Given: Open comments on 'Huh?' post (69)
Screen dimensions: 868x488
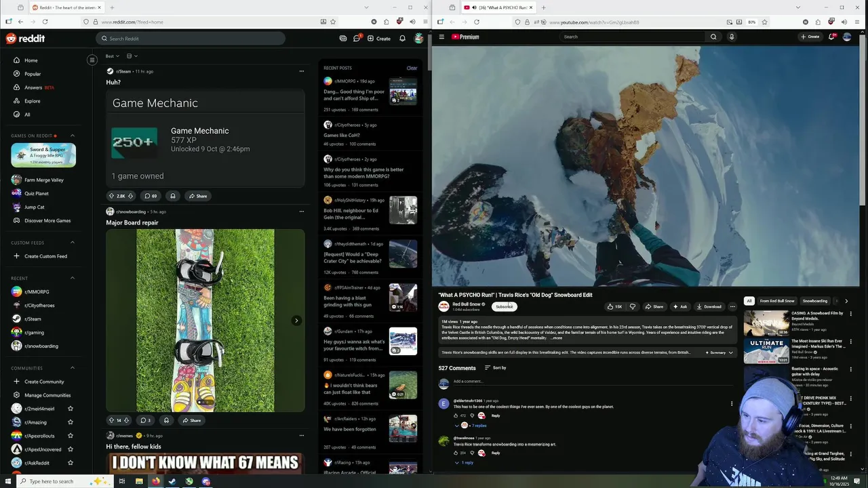Looking at the screenshot, I should pos(151,196).
